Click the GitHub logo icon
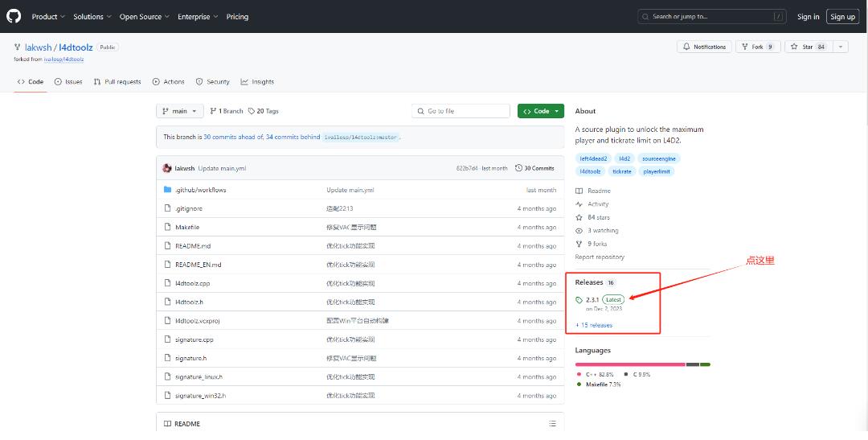868x440 pixels. coord(14,16)
